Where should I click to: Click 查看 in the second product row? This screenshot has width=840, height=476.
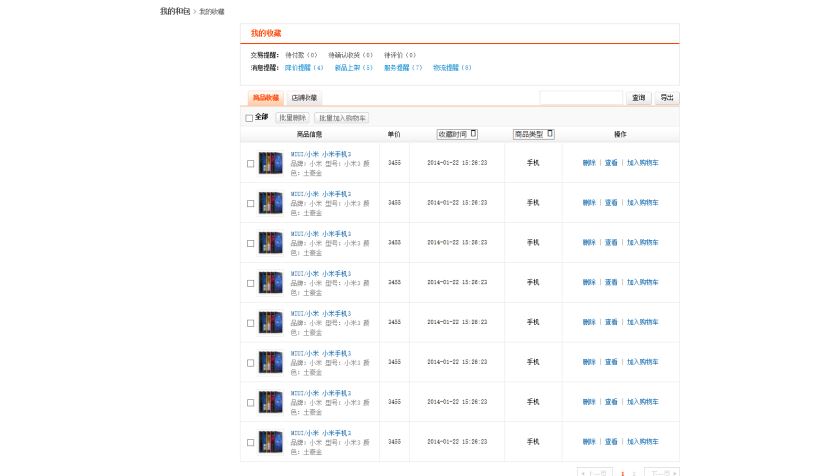611,203
